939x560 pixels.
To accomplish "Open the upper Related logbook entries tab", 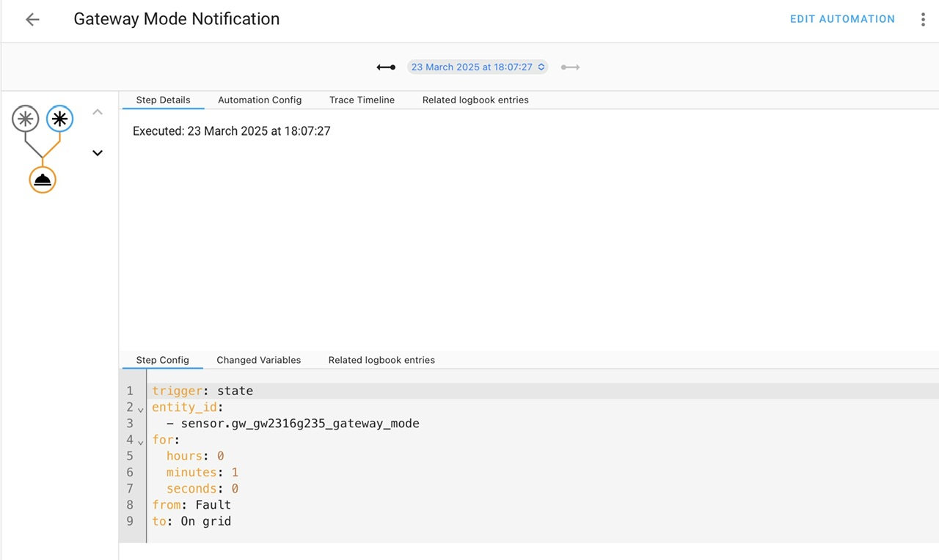I will click(475, 100).
